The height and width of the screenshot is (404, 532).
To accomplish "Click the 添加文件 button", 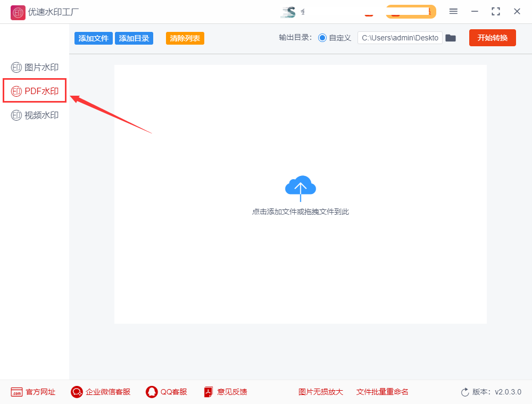I will tap(93, 38).
